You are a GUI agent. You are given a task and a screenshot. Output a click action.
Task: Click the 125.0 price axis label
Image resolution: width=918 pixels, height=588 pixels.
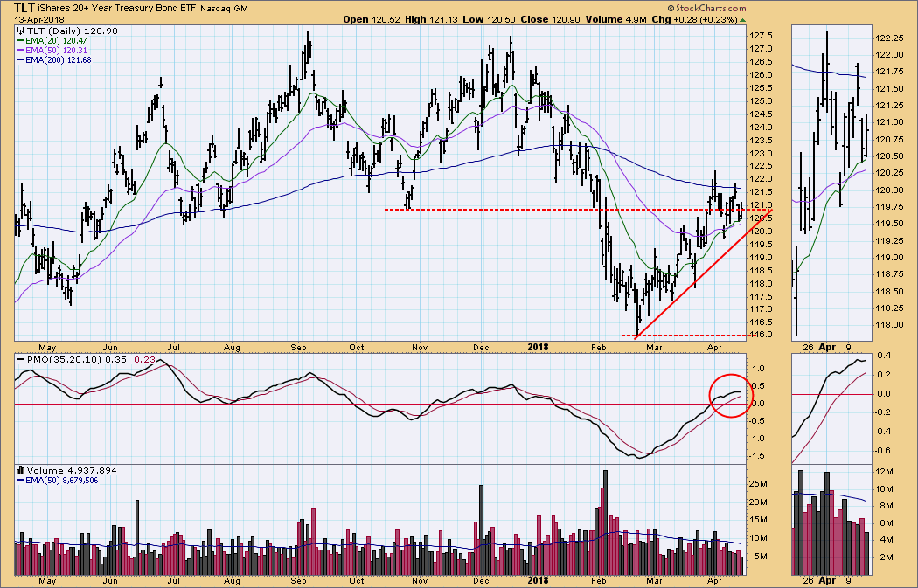pos(760,100)
